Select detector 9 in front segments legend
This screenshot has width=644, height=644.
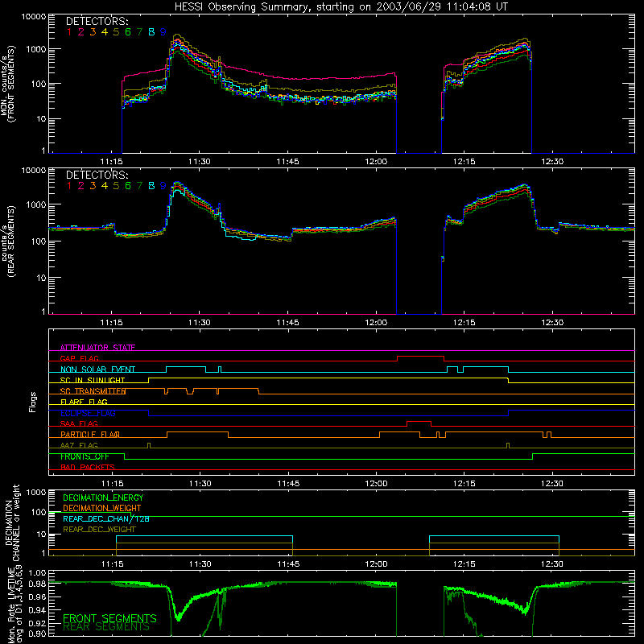point(163,32)
